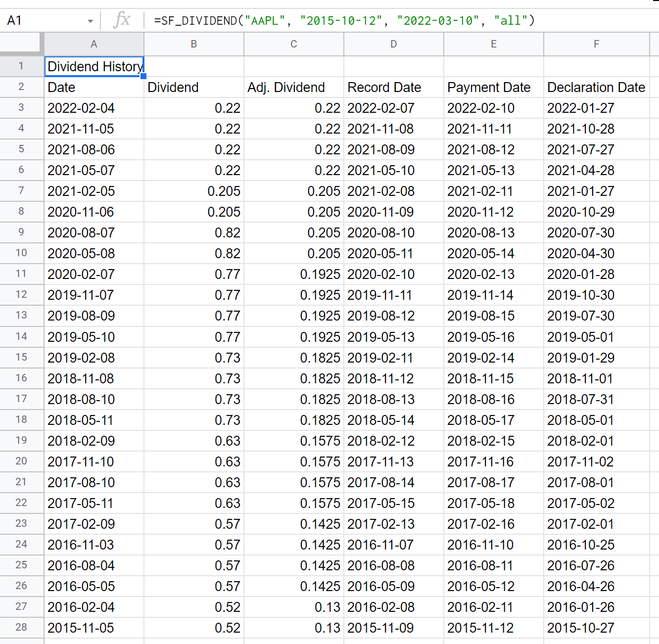
Task: Select column A header
Action: point(94,44)
